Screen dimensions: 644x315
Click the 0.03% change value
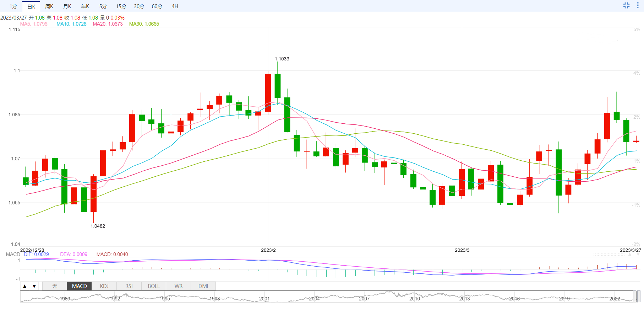coord(118,18)
